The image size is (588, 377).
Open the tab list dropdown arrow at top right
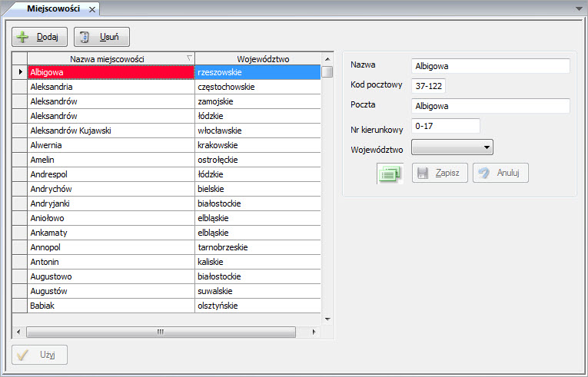(x=578, y=8)
